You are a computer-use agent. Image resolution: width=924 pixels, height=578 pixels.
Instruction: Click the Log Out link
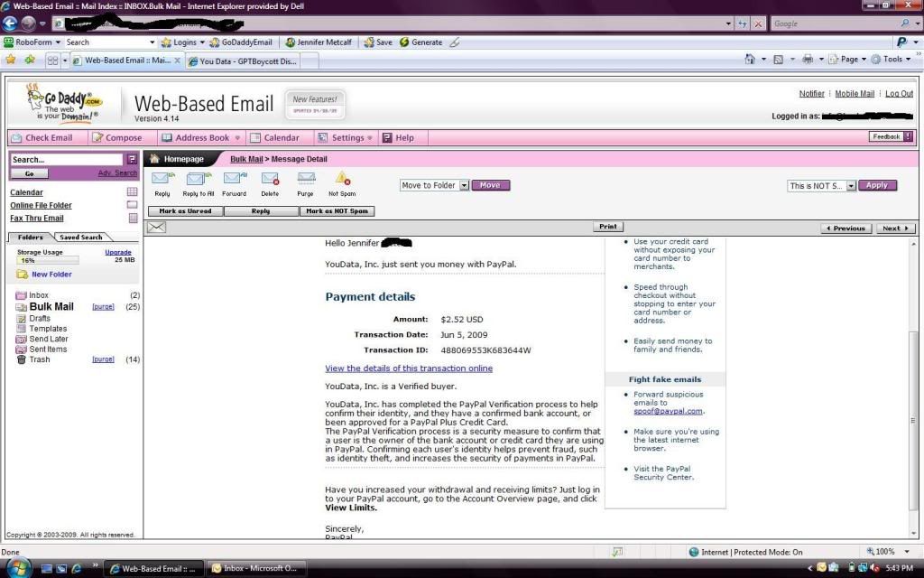coord(899,93)
